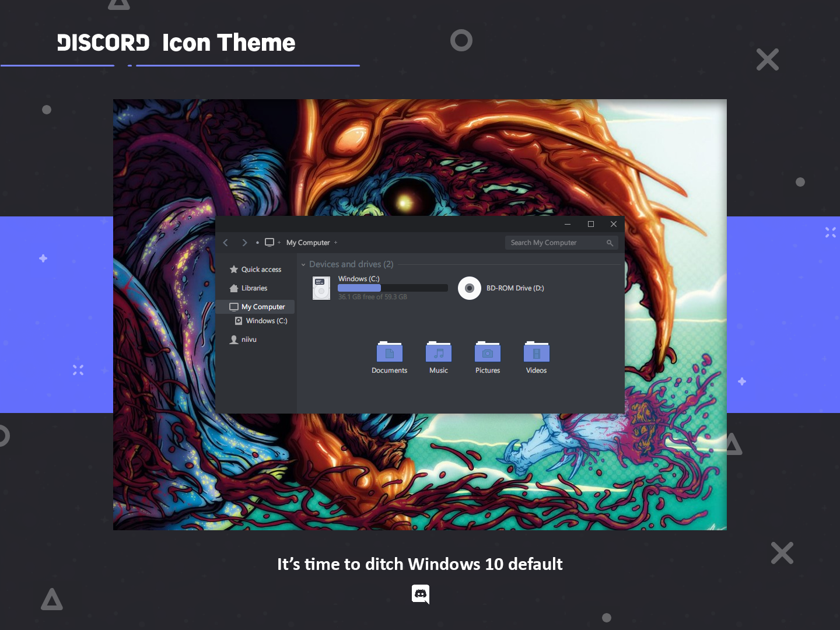Select the BD-ROM Drive disc icon

[470, 288]
